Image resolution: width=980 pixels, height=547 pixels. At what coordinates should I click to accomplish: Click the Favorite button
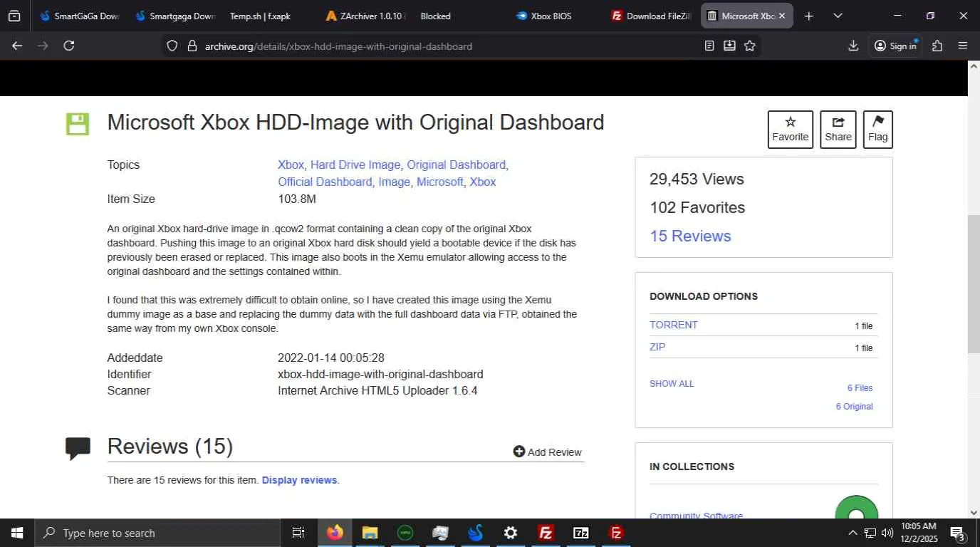(x=790, y=130)
